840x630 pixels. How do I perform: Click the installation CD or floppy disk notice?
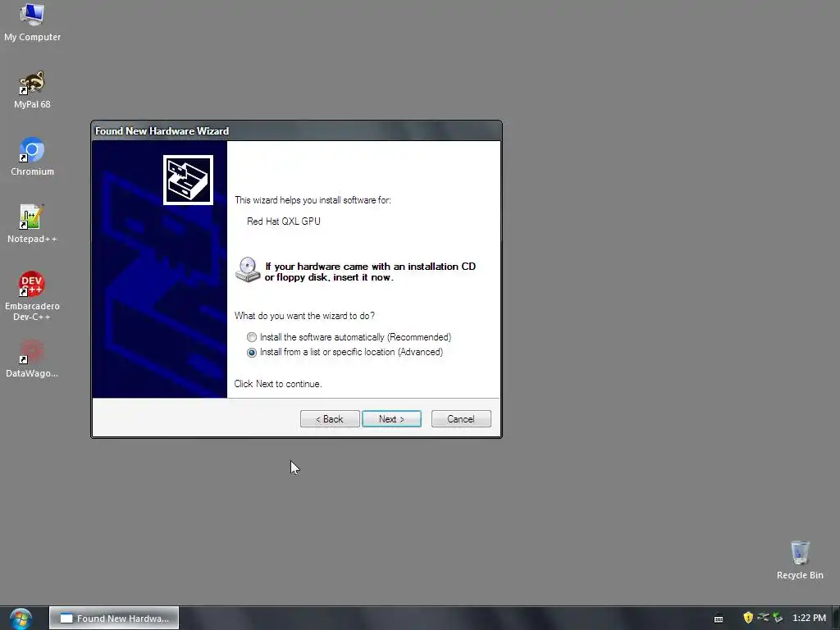[x=370, y=272]
